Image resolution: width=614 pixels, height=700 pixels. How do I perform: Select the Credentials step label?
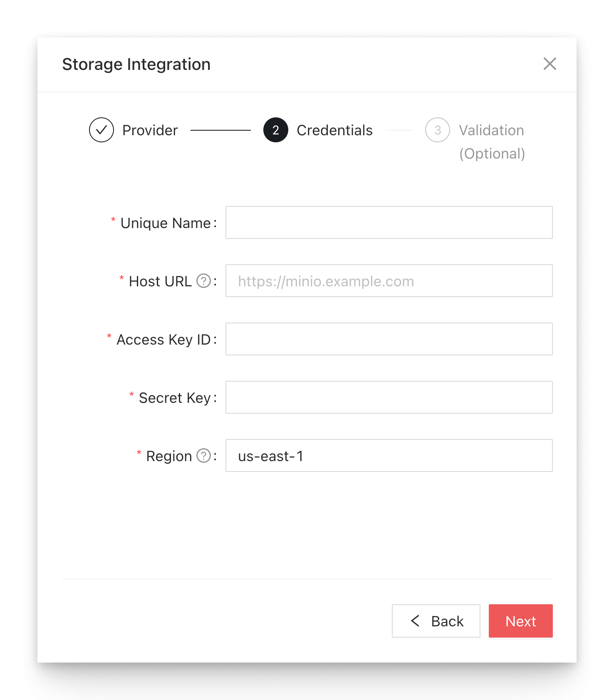334,130
